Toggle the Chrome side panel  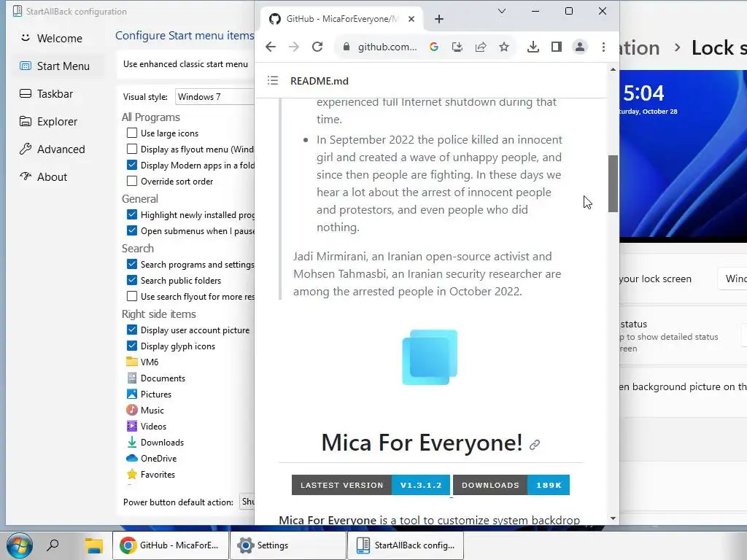click(x=557, y=47)
